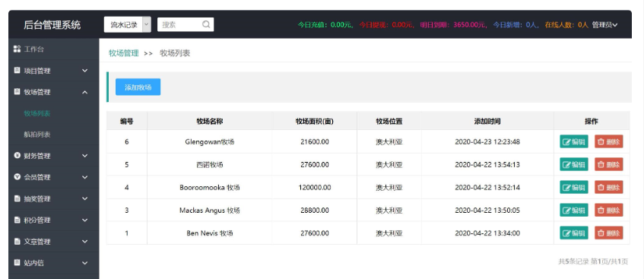Click the Mackas Angus 牧场 name cell
The width and height of the screenshot is (644, 279).
(209, 211)
